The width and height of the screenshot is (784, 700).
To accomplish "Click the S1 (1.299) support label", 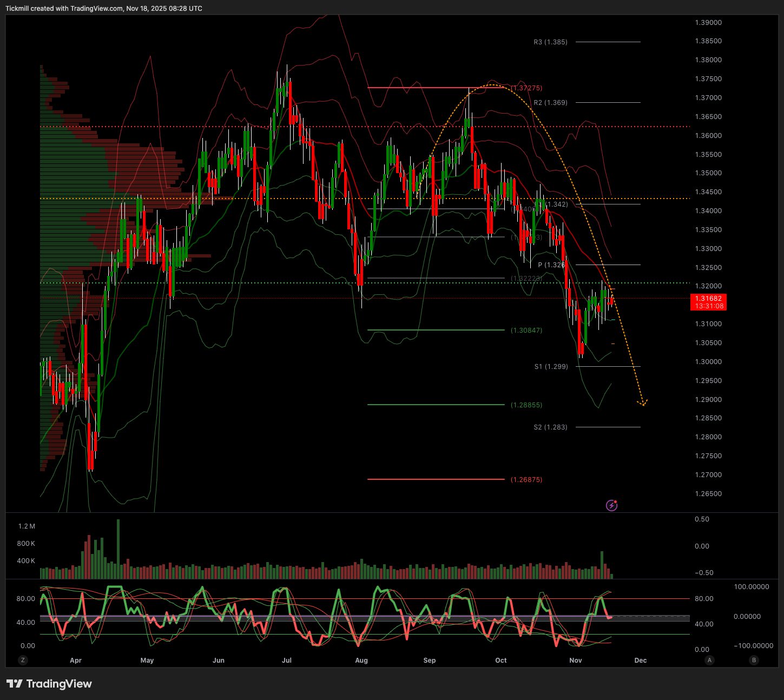I will tap(551, 367).
